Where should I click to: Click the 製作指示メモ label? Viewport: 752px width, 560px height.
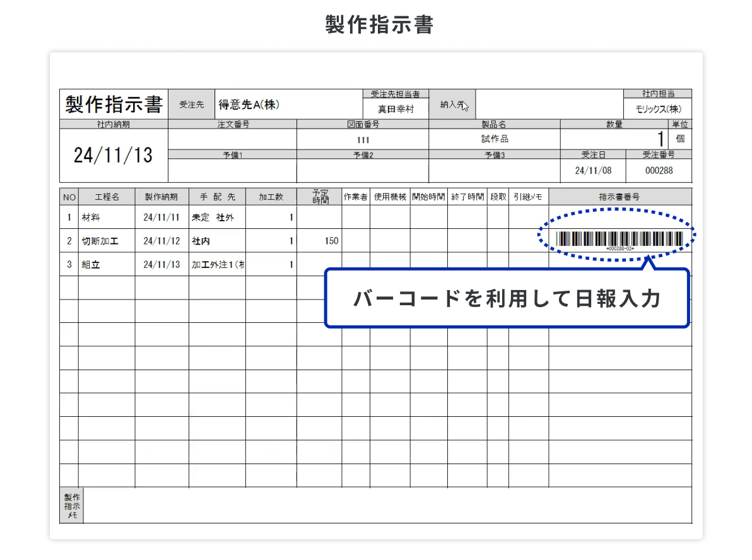tap(72, 506)
